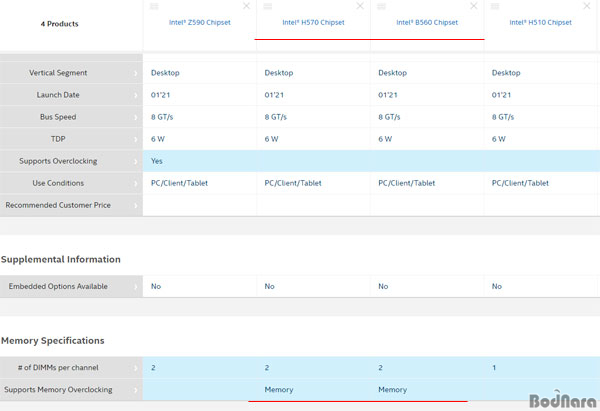Click the Embedded Options Available label
This screenshot has height=411, width=600.
[58, 286]
